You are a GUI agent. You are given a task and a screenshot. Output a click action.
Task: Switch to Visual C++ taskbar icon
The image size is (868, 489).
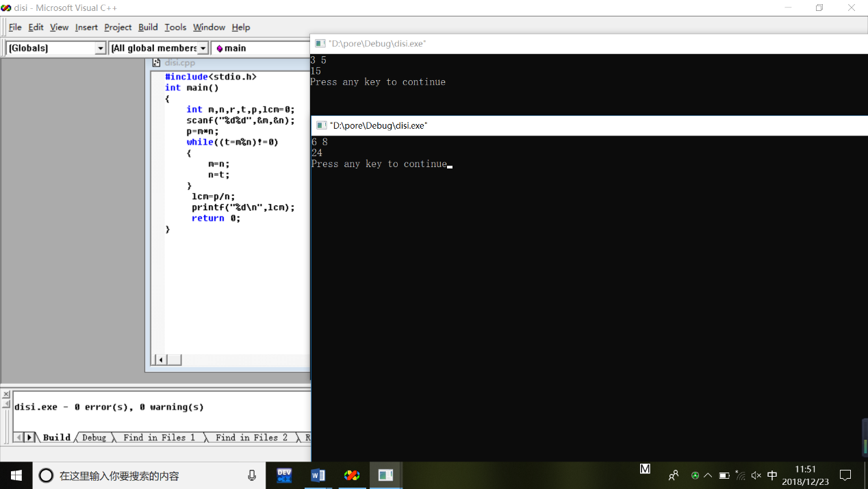pos(352,475)
